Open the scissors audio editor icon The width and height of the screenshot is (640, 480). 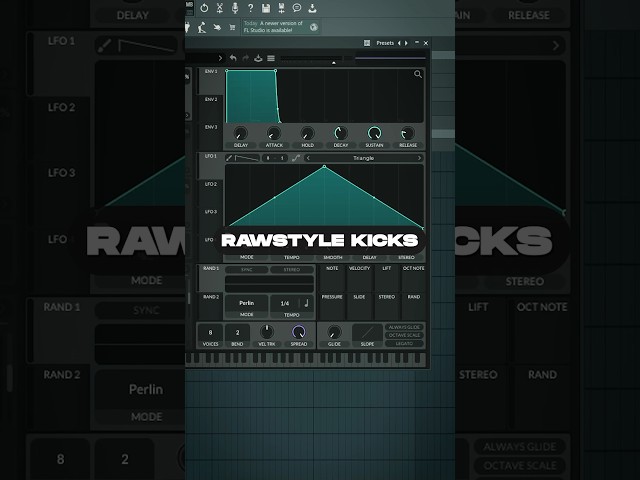click(220, 8)
